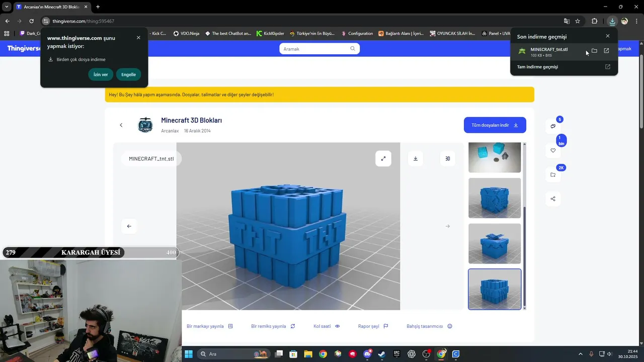Screen dimensions: 644x362
Task: Open the Arcanlax avatar logo
Action: click(x=145, y=125)
